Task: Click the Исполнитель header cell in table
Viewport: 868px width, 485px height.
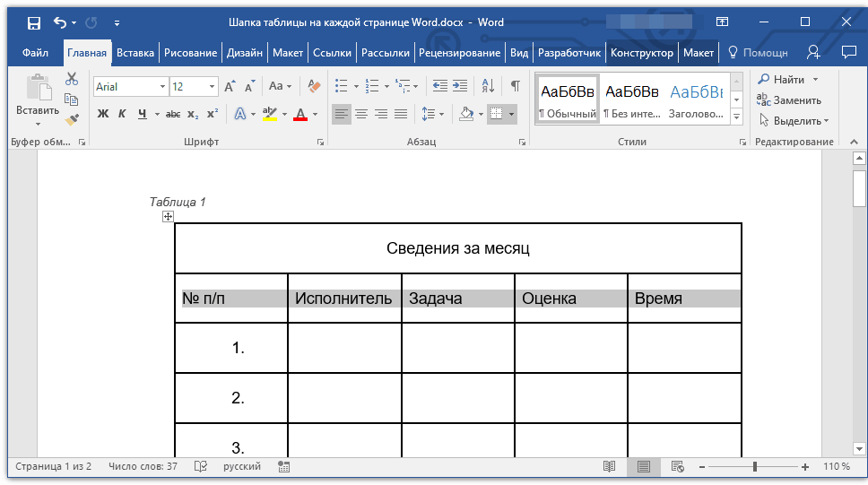Action: click(x=344, y=299)
